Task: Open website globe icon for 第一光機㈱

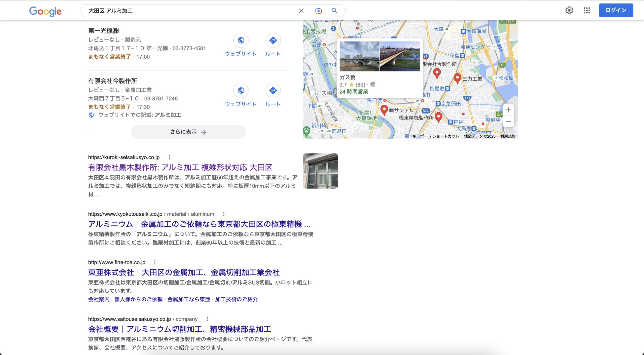Action: click(x=241, y=40)
